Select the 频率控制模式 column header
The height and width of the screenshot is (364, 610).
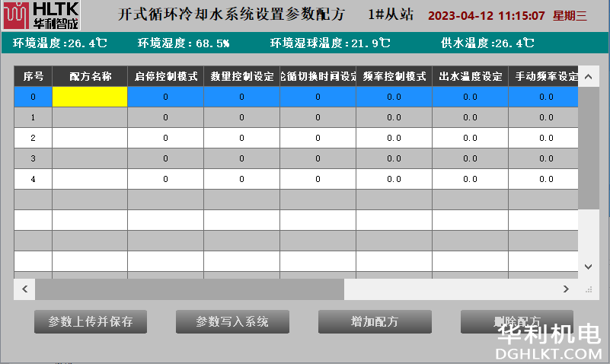[394, 76]
